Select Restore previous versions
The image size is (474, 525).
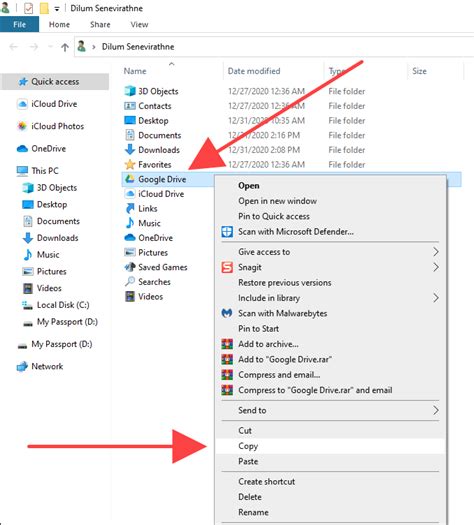[330, 283]
